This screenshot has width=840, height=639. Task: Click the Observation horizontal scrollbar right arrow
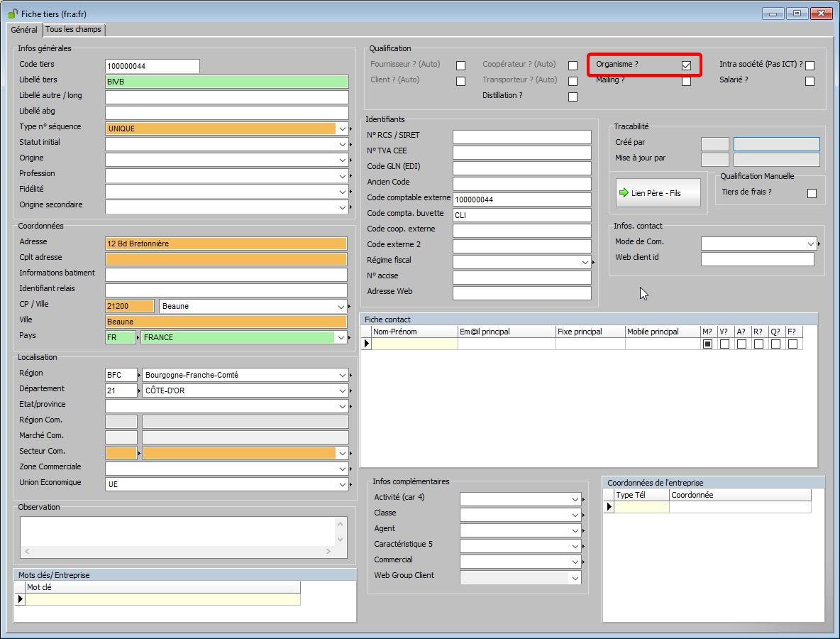[x=328, y=551]
